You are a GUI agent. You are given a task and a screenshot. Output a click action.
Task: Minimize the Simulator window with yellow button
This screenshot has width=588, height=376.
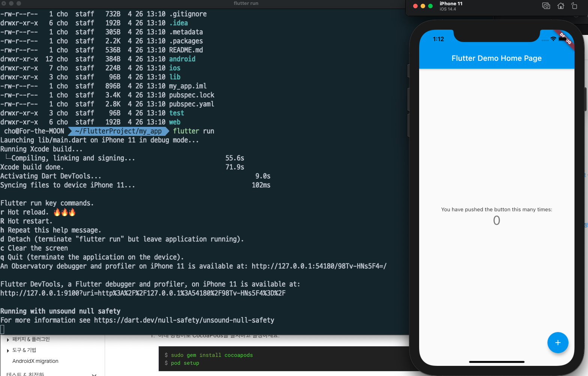coord(423,6)
